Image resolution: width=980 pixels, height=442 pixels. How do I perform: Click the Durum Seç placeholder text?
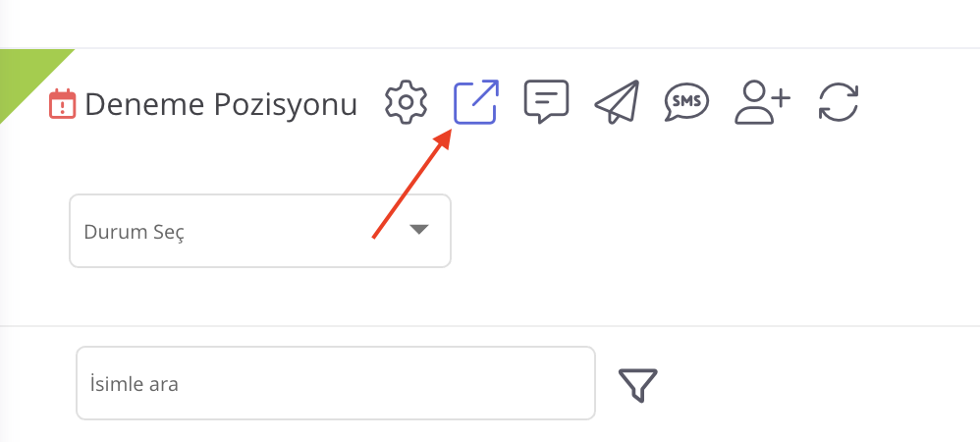[134, 232]
